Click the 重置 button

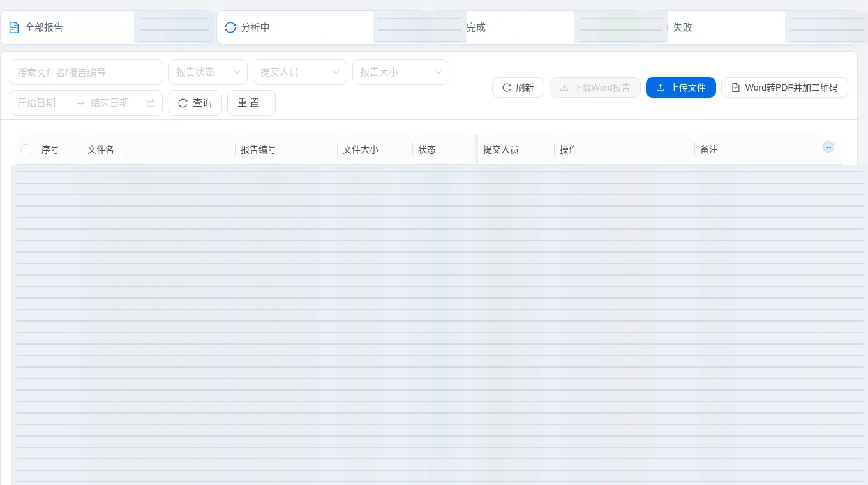251,103
